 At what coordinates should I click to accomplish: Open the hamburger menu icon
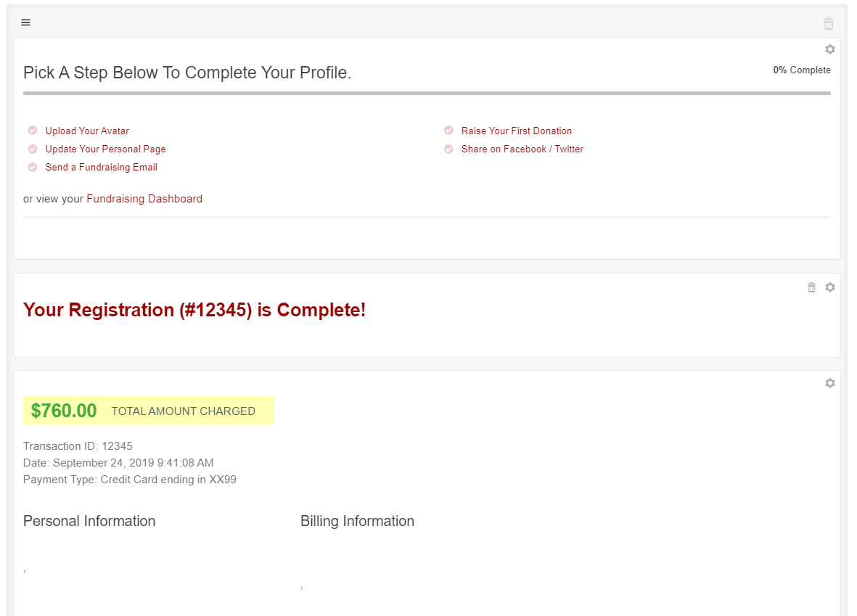point(25,22)
